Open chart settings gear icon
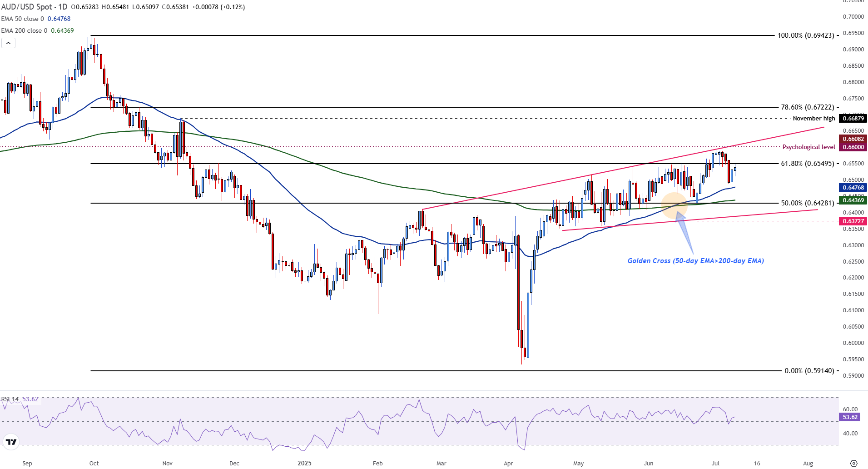 (x=853, y=463)
